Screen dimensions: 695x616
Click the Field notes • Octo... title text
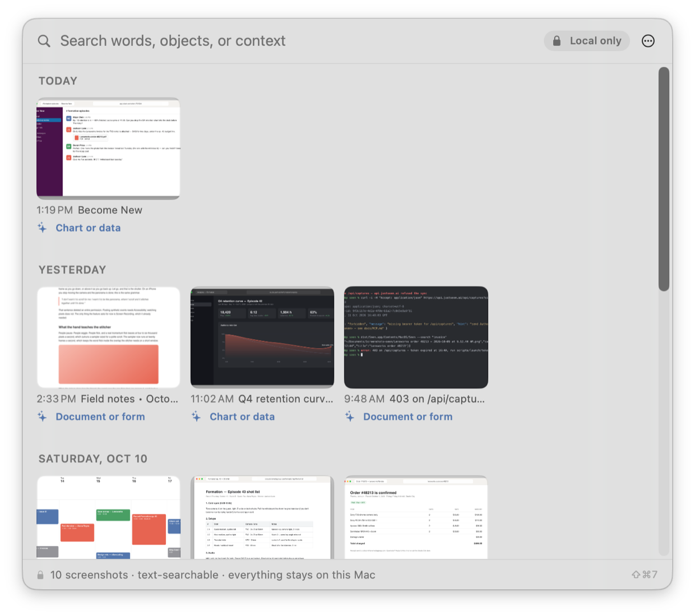pos(129,399)
